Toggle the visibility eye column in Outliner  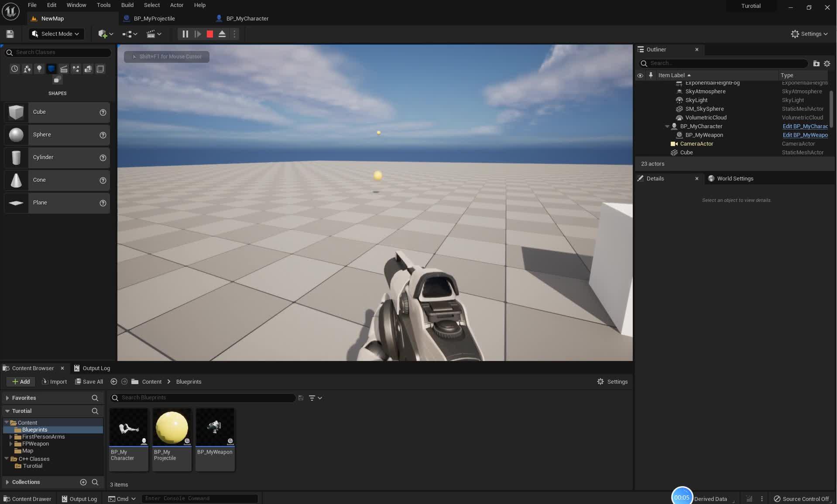click(640, 75)
